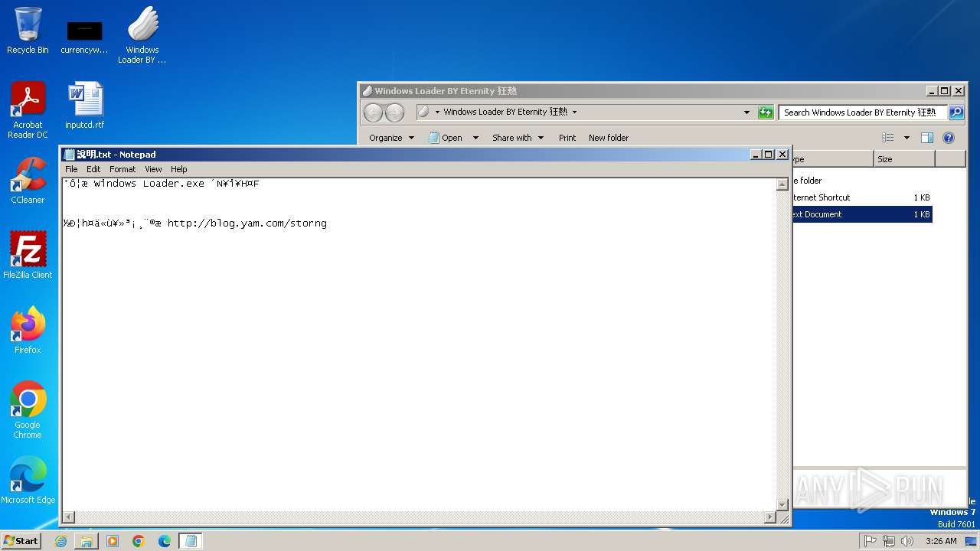
Task: Open Google Chrome desktop shortcut
Action: tap(28, 410)
